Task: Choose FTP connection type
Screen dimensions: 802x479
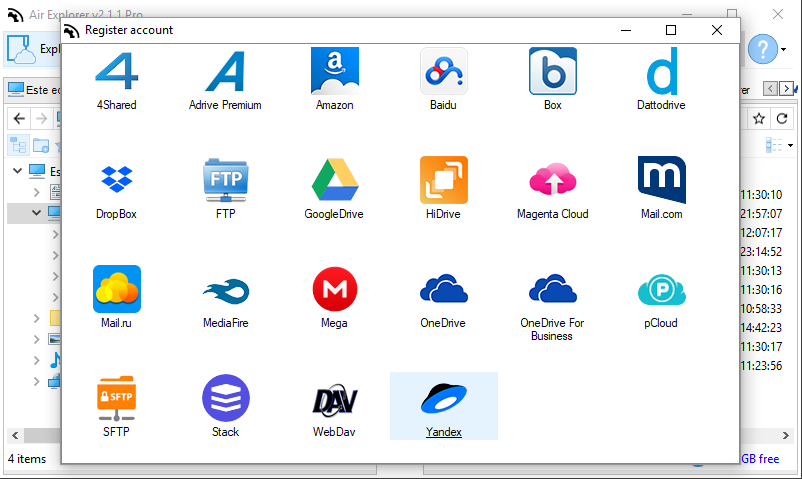Action: (226, 188)
